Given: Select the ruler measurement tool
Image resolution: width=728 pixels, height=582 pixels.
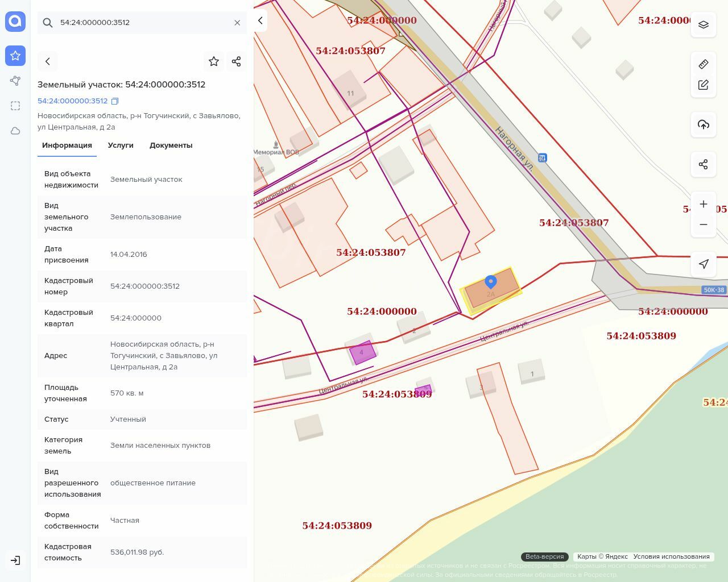Looking at the screenshot, I should point(703,64).
